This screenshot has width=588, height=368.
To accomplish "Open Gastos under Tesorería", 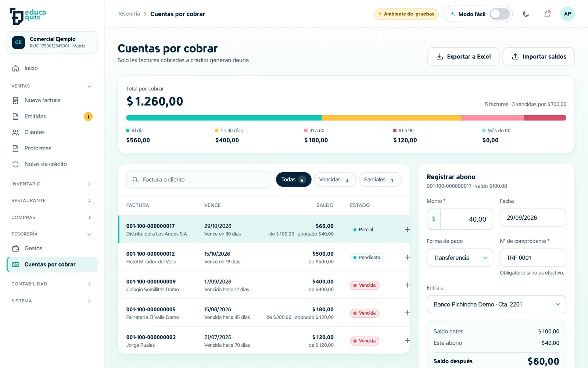I will pos(52,248).
